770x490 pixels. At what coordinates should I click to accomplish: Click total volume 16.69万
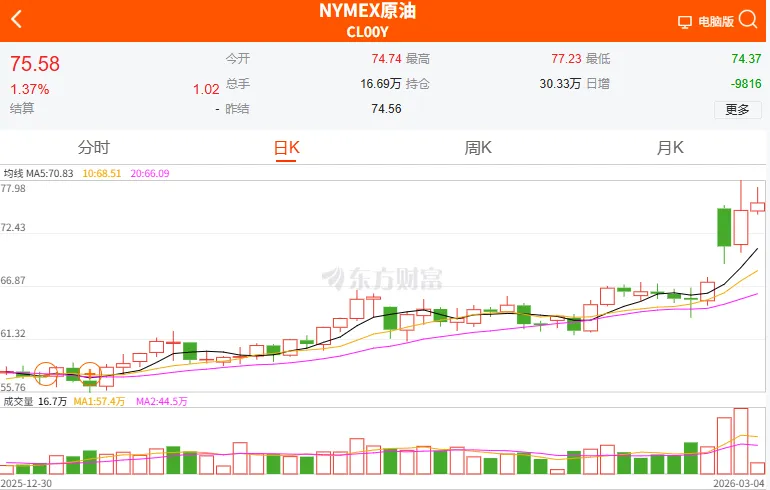tap(381, 84)
